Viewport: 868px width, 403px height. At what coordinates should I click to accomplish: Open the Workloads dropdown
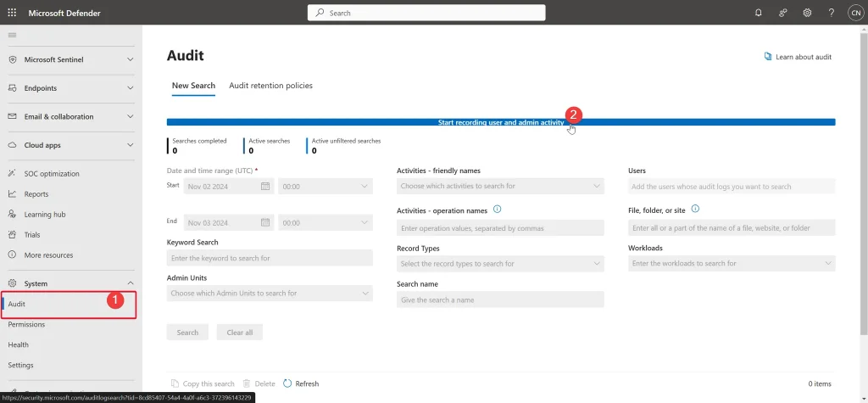pos(732,263)
